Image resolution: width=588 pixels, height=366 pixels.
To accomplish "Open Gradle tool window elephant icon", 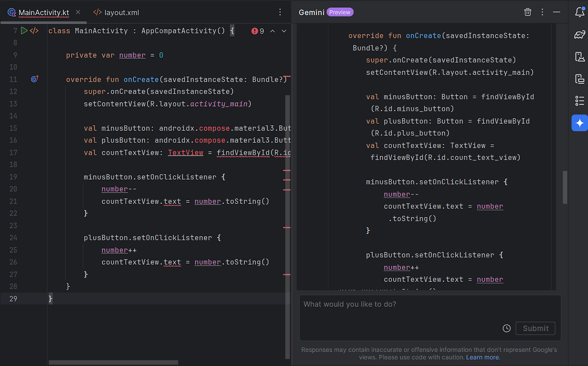I will 580,34.
